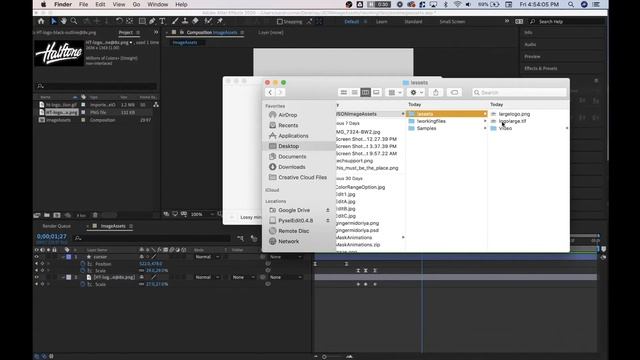The image size is (640, 360).
Task: Switch to the Standard workspace
Action: [413, 22]
